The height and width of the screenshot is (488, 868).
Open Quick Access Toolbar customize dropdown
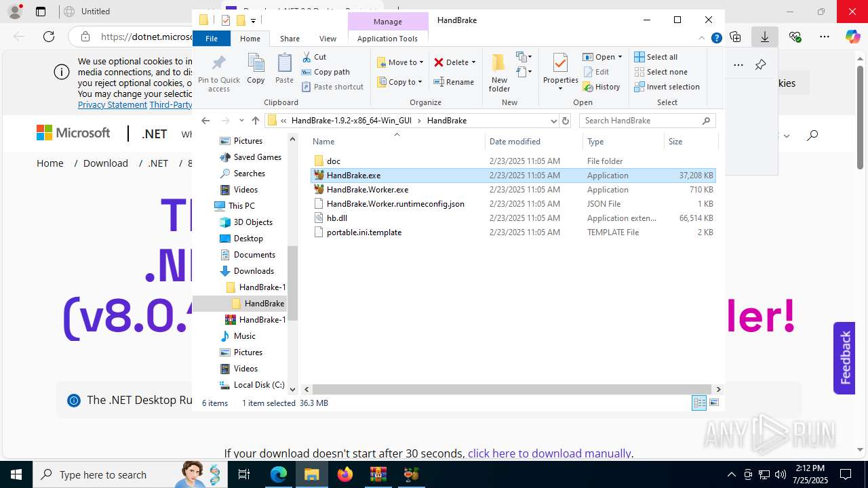[x=253, y=20]
